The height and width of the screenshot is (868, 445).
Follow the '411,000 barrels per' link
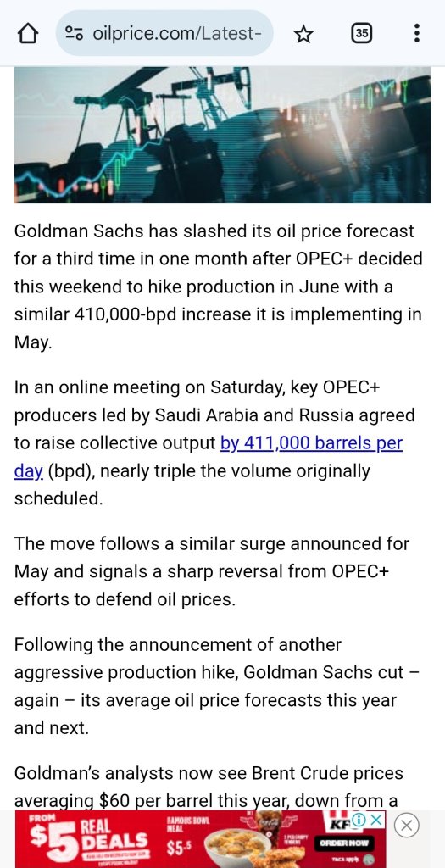click(312, 443)
